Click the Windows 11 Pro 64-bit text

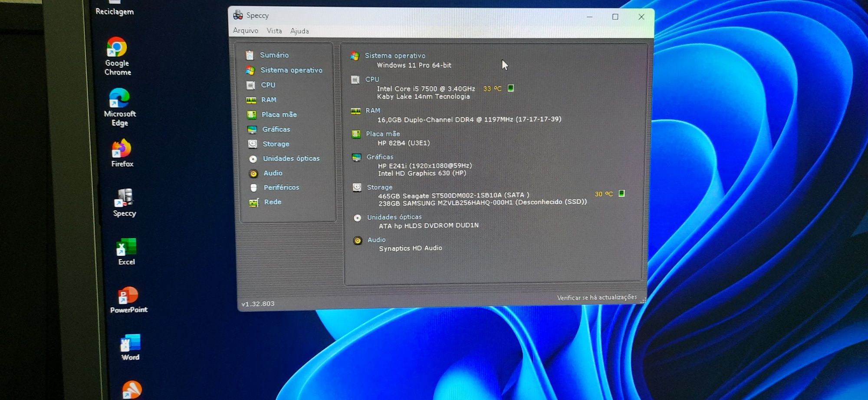point(414,66)
